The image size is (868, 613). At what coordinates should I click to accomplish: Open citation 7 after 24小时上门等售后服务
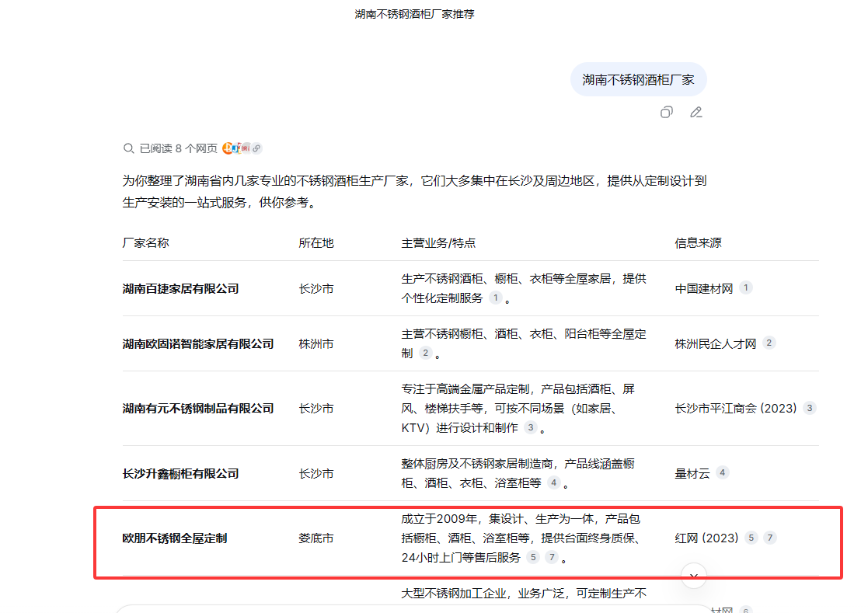coord(552,557)
